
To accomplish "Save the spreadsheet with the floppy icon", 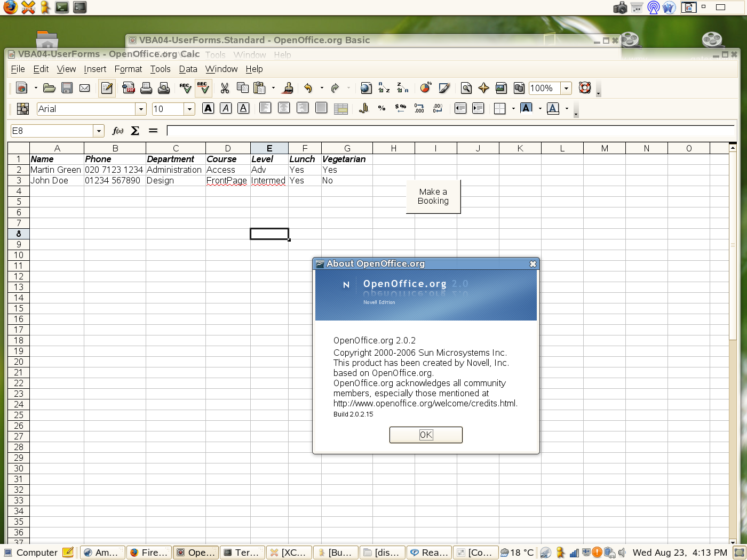I will (x=67, y=88).
